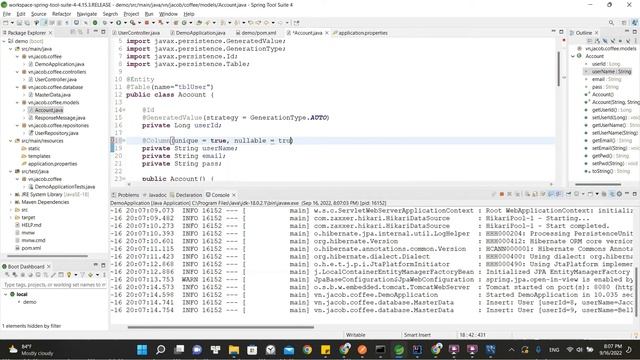Open the Source menu

point(39,14)
